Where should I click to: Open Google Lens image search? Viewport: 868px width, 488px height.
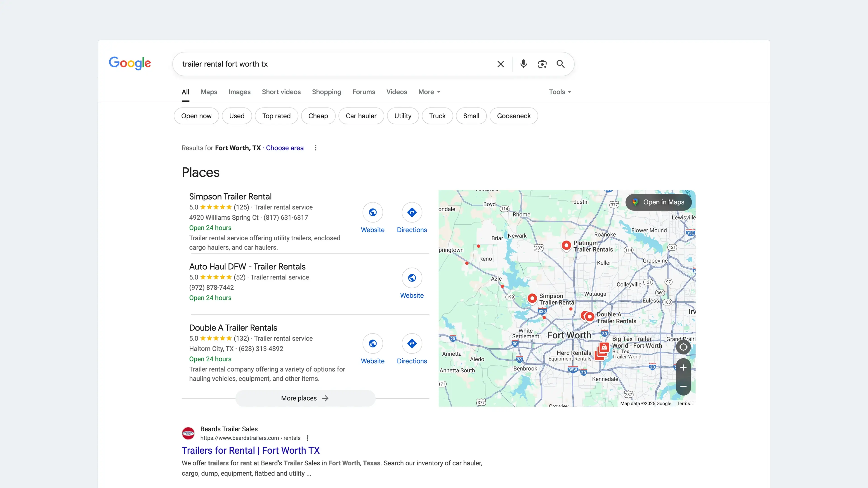tap(542, 64)
